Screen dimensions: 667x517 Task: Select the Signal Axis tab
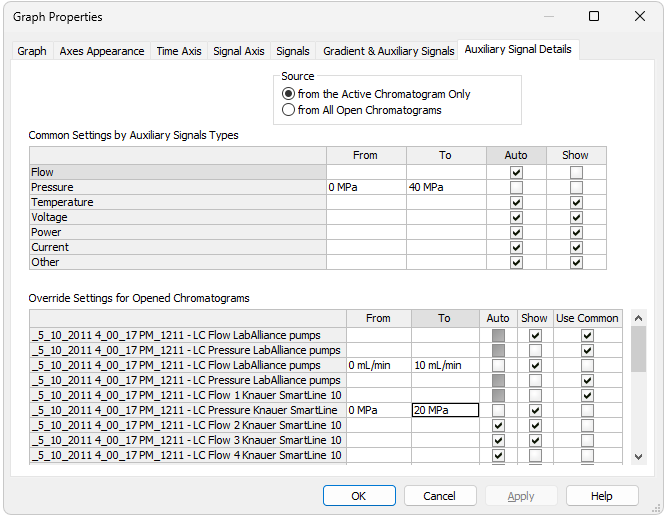point(239,51)
